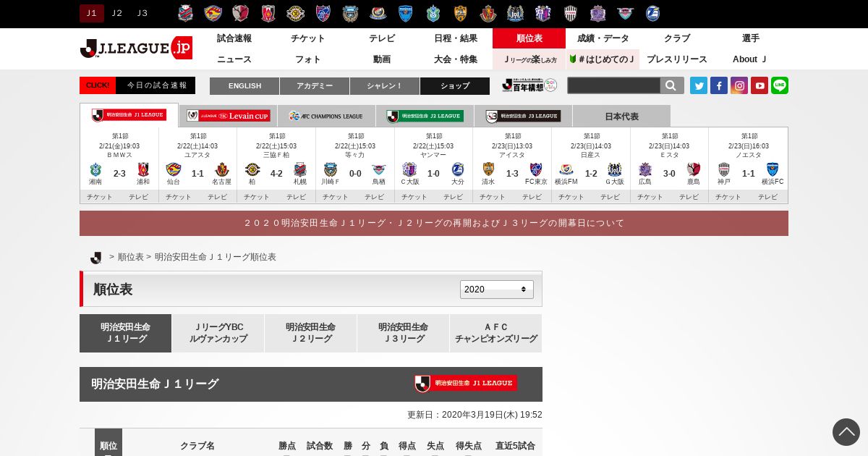Open the J.League YouTube channel

(759, 85)
